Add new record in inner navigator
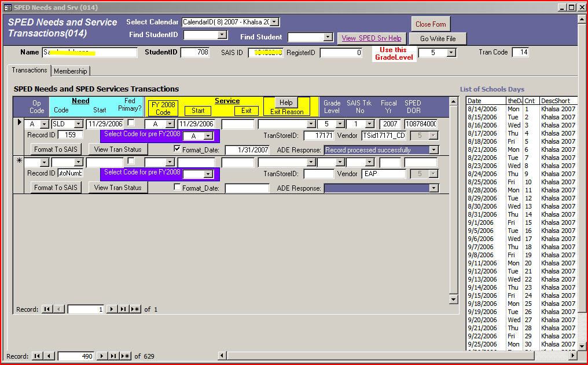The image size is (588, 365). (x=135, y=309)
